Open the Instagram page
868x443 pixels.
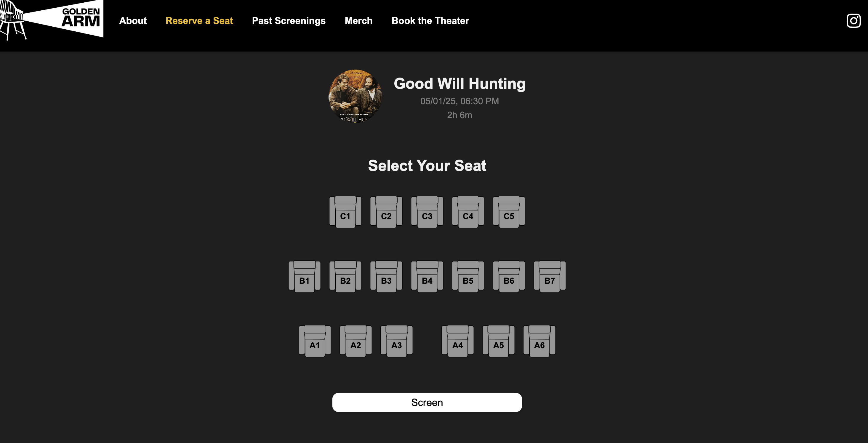pyautogui.click(x=853, y=21)
